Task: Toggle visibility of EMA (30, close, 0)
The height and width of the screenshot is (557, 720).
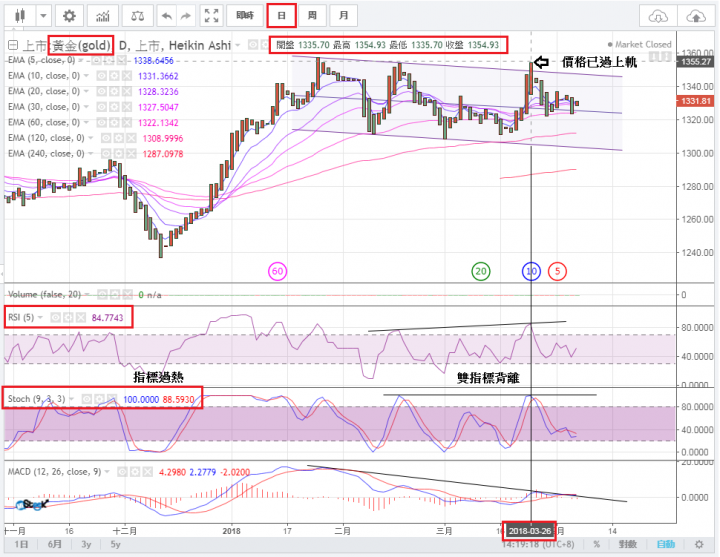Action: (101, 107)
